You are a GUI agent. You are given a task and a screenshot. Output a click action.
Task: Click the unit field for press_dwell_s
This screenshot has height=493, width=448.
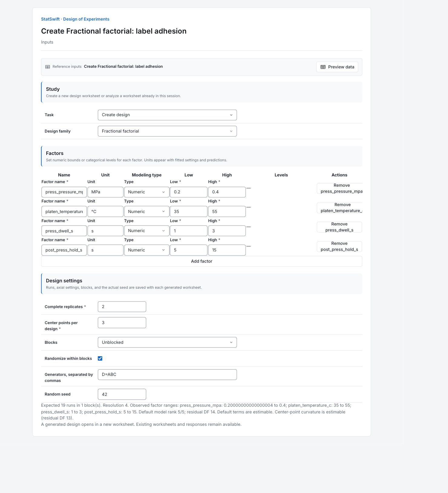pyautogui.click(x=106, y=231)
